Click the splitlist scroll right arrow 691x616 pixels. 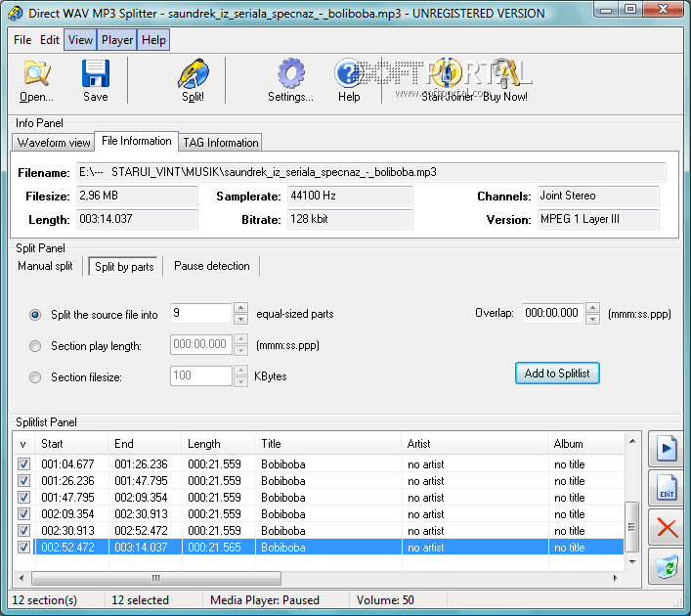point(616,578)
